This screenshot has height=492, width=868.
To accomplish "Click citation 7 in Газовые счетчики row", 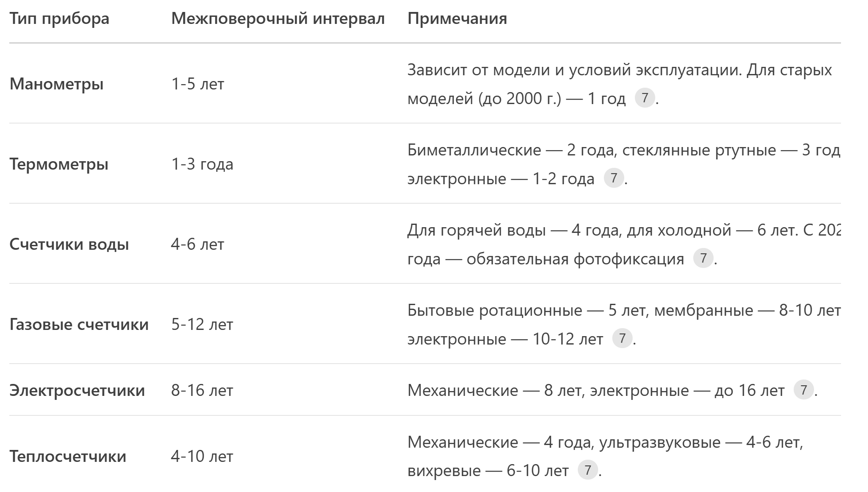I will [622, 338].
